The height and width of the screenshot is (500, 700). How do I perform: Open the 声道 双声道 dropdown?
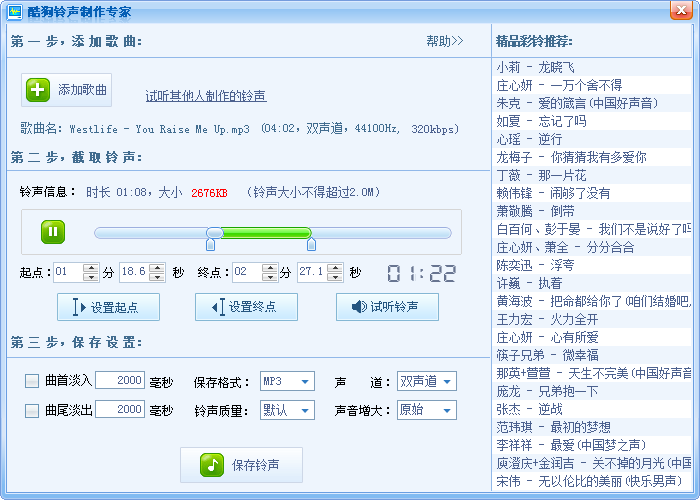(427, 381)
